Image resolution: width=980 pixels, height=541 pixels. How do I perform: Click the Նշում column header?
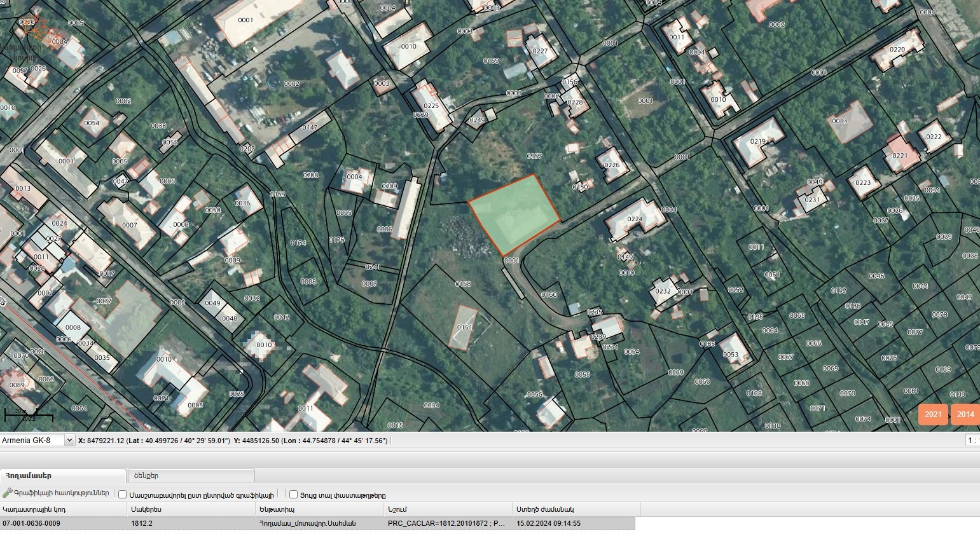tap(448, 509)
